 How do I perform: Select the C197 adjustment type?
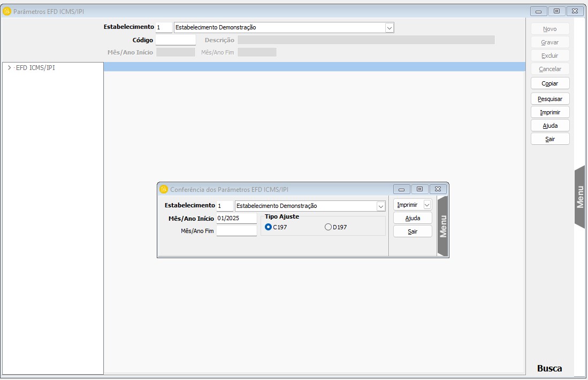pos(269,227)
